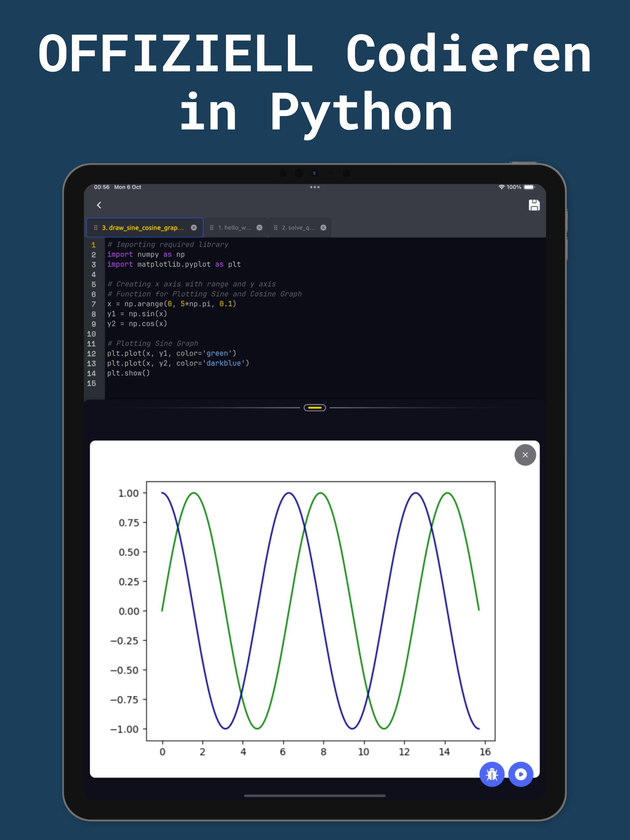Place cursor on plt.show() line
Image resolution: width=630 pixels, height=840 pixels.
coord(129,373)
